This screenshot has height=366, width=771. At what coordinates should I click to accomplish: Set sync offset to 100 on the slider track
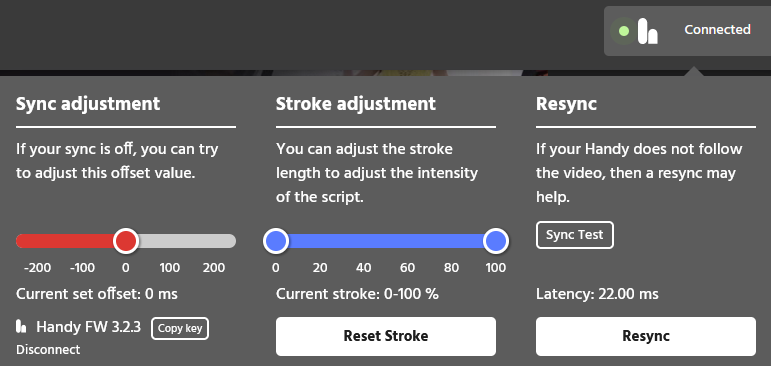(170, 241)
